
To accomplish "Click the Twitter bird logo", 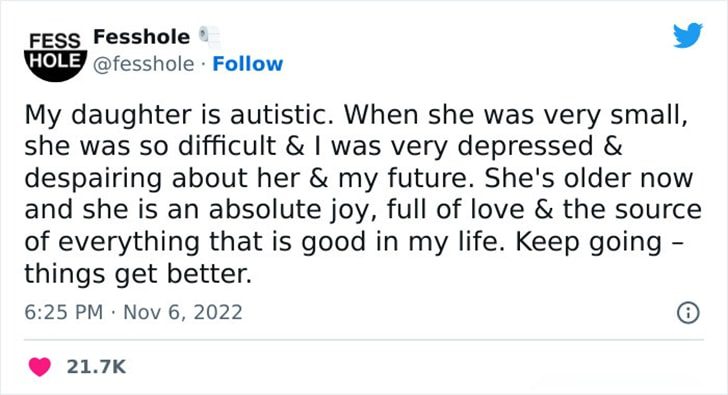I will coord(688,35).
